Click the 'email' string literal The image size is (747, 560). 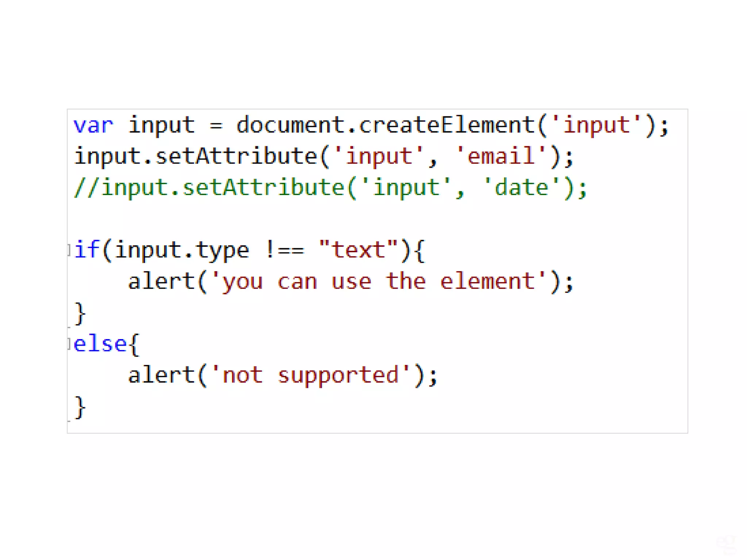(x=501, y=156)
